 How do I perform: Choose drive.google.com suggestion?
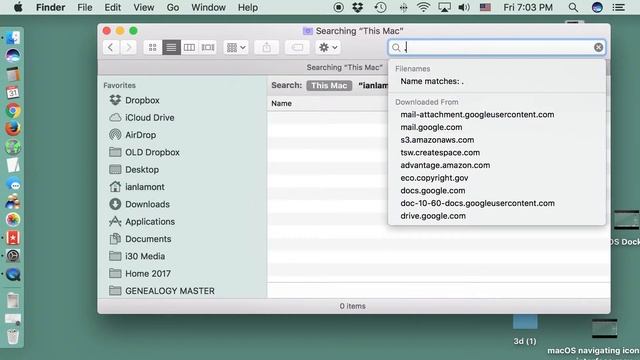pos(497,216)
